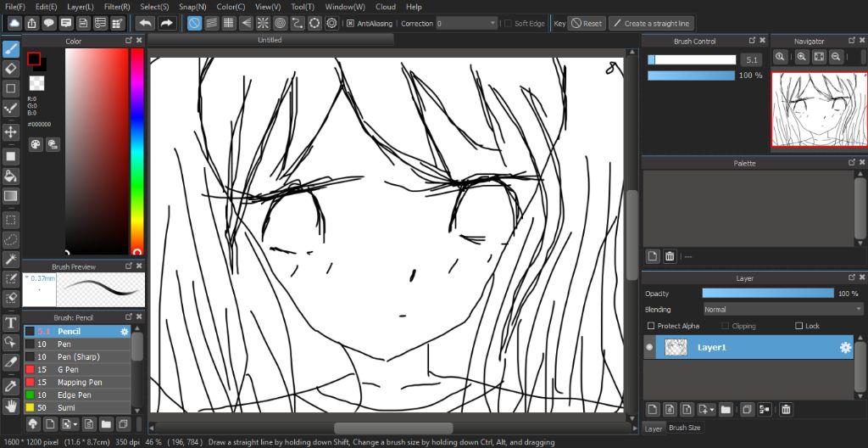868x448 pixels.
Task: Choose the Text tool
Action: (x=10, y=322)
